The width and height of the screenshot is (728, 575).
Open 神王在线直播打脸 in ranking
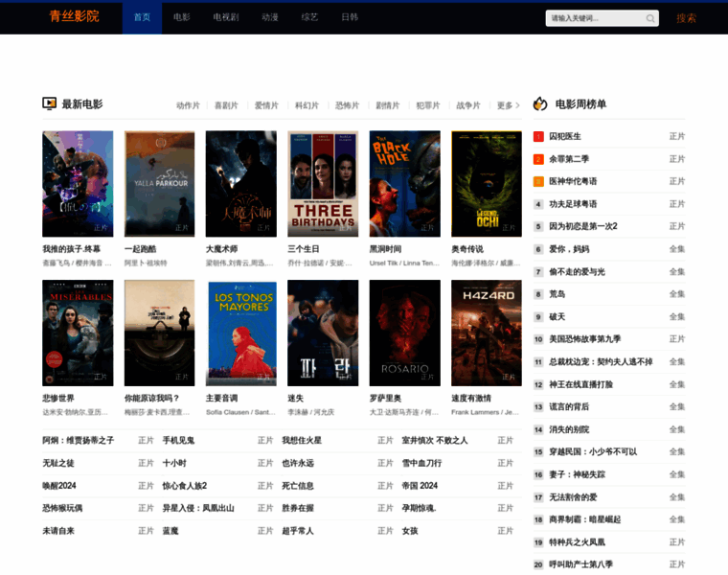[x=580, y=384]
